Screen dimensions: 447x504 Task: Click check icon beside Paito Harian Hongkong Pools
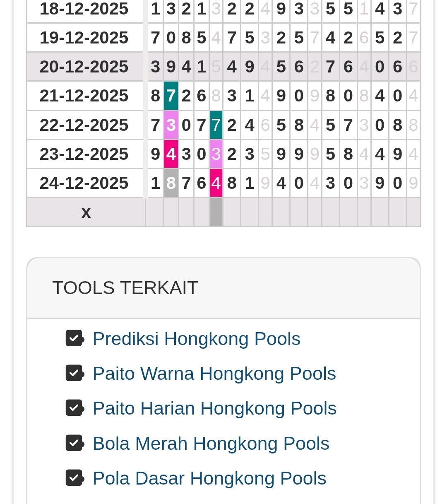(x=74, y=408)
